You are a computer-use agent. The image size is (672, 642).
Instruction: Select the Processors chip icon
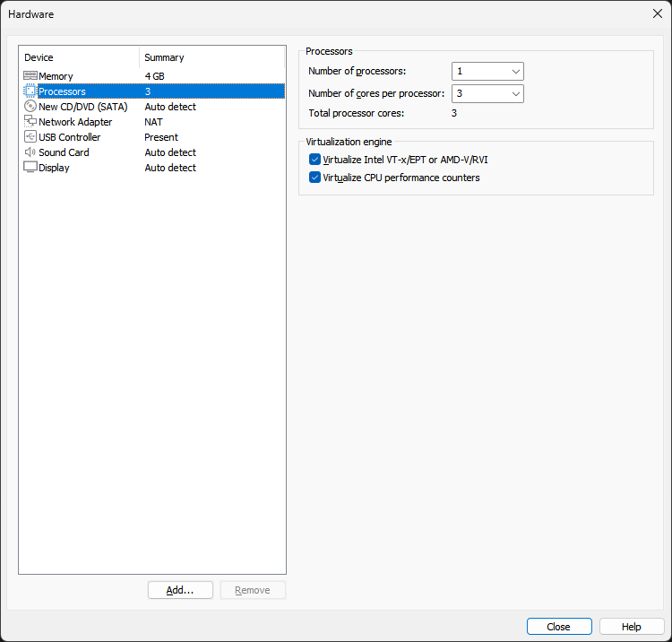pyautogui.click(x=30, y=91)
